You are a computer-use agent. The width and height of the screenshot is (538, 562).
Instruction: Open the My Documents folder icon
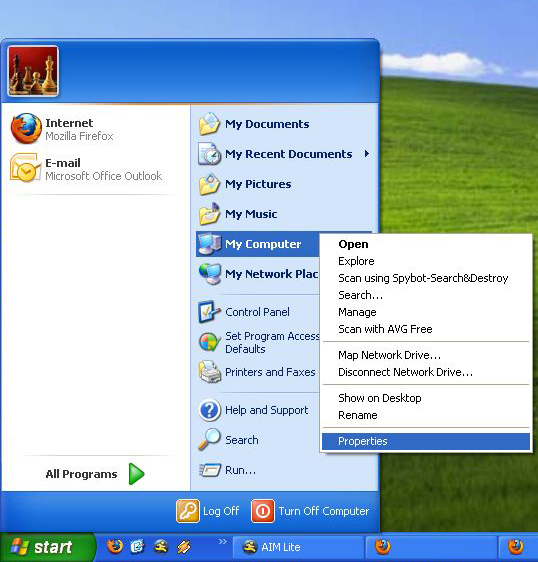click(209, 124)
